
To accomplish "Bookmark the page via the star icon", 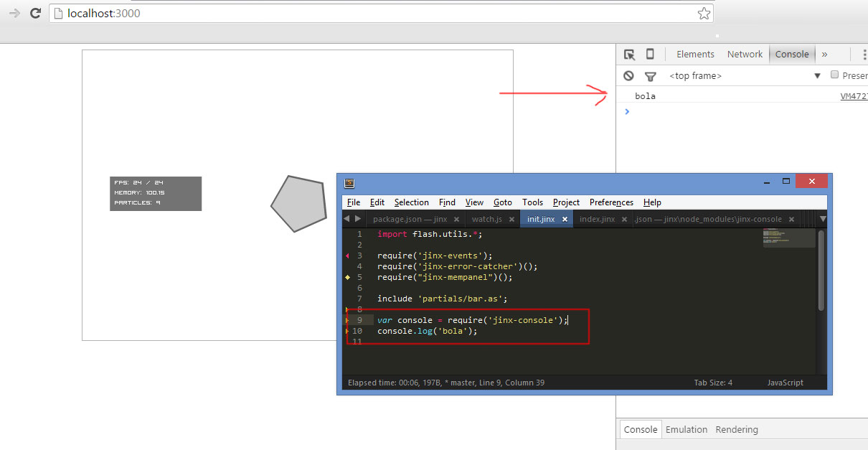I will pos(704,13).
